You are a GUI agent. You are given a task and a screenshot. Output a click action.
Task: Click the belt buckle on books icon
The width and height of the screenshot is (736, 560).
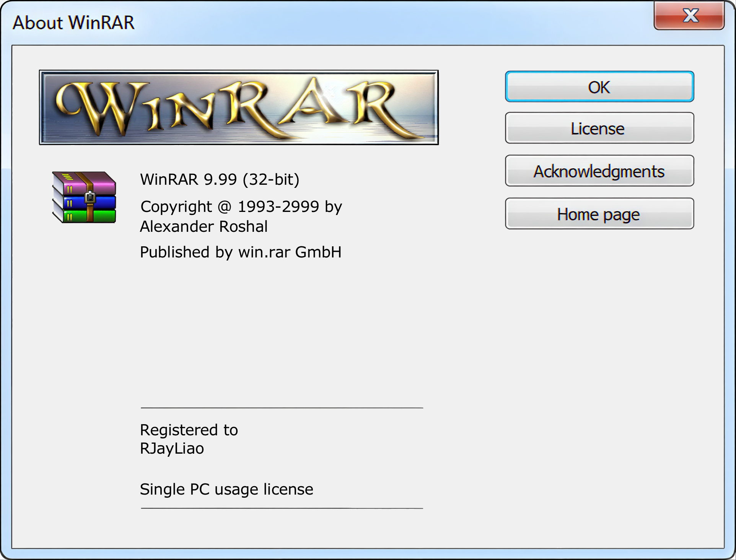tap(90, 197)
